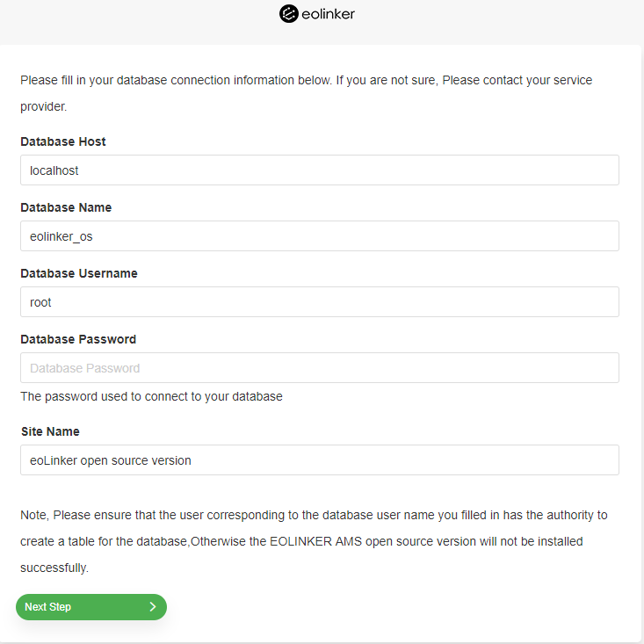644x644 pixels.
Task: Click the "Site Name" label
Action: (x=50, y=431)
